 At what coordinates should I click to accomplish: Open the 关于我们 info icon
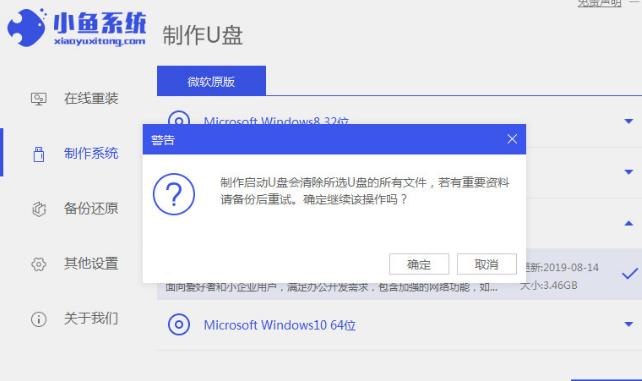tap(38, 319)
